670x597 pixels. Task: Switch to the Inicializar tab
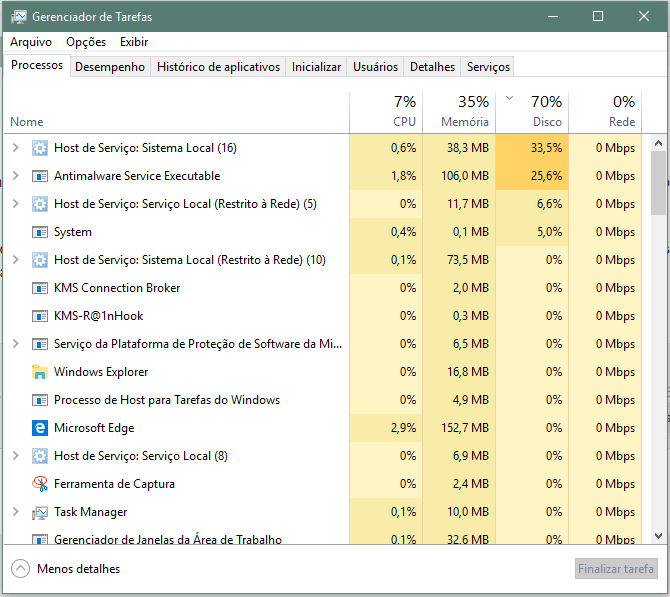tap(316, 67)
